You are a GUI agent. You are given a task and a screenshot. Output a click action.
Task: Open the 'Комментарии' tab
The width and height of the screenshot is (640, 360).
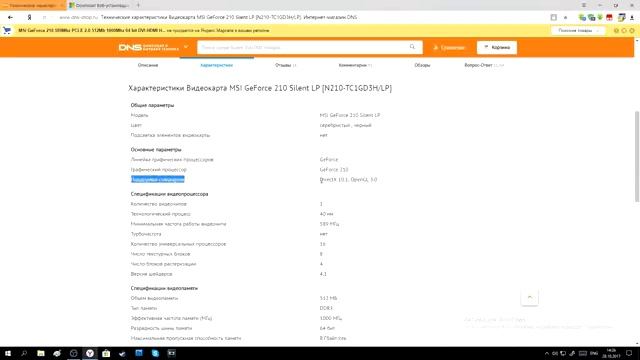coord(355,65)
